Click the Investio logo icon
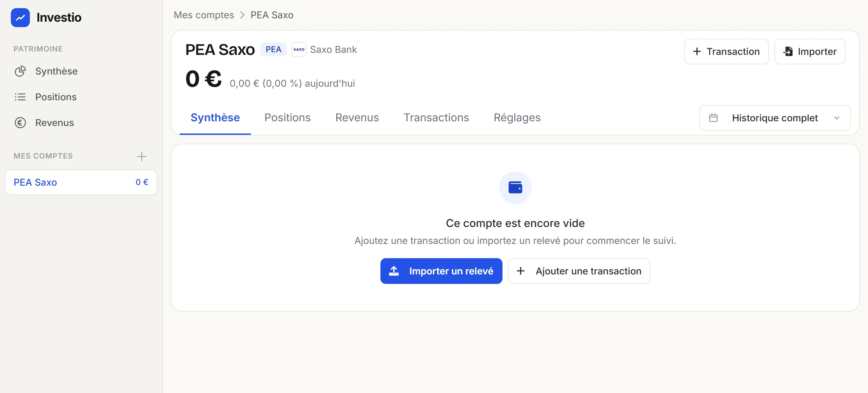The height and width of the screenshot is (393, 868). [20, 18]
